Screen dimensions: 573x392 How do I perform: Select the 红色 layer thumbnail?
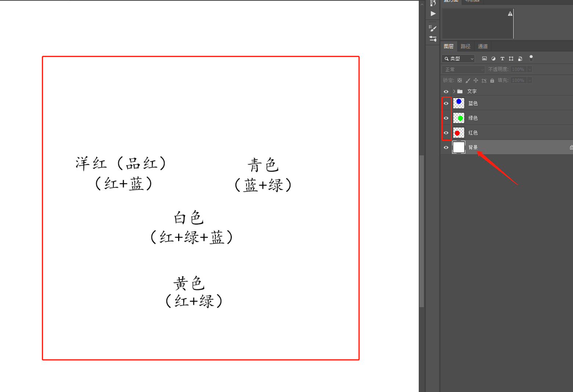(x=459, y=133)
